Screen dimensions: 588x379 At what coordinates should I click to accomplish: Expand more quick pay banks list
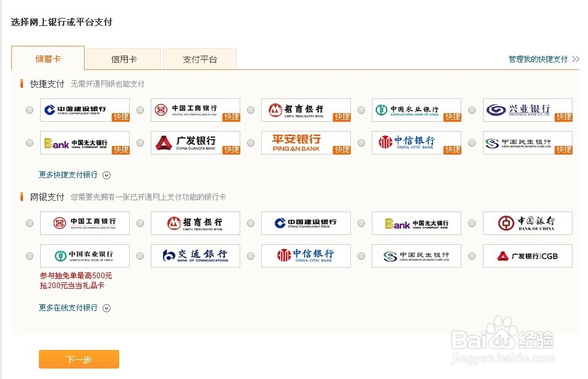click(x=73, y=176)
